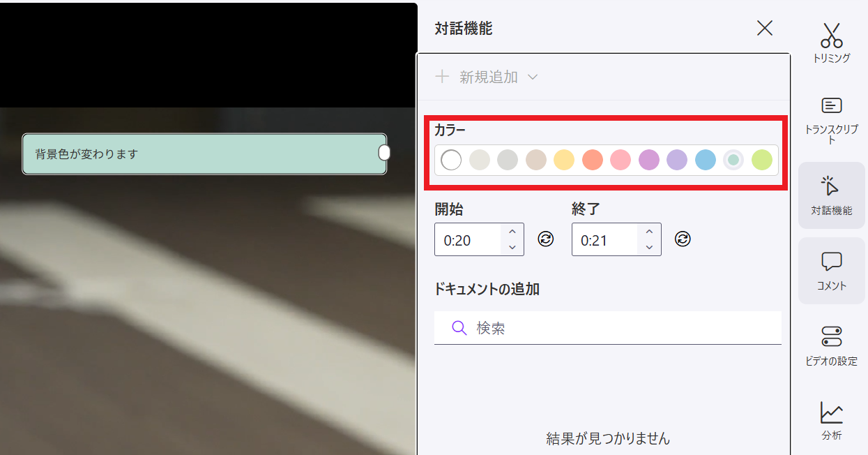Screen dimensions: 868x455
Task: Open ビデオの設定 settings panel
Action: (x=831, y=345)
